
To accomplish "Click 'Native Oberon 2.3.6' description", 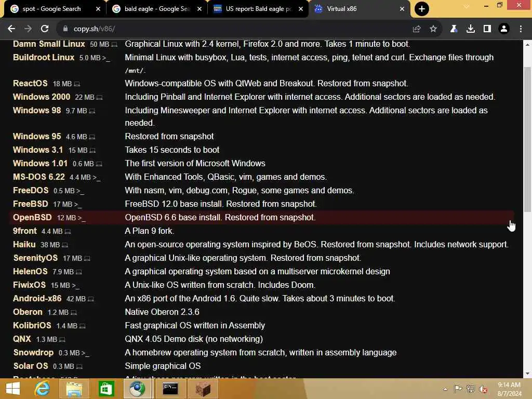I will pos(162,312).
